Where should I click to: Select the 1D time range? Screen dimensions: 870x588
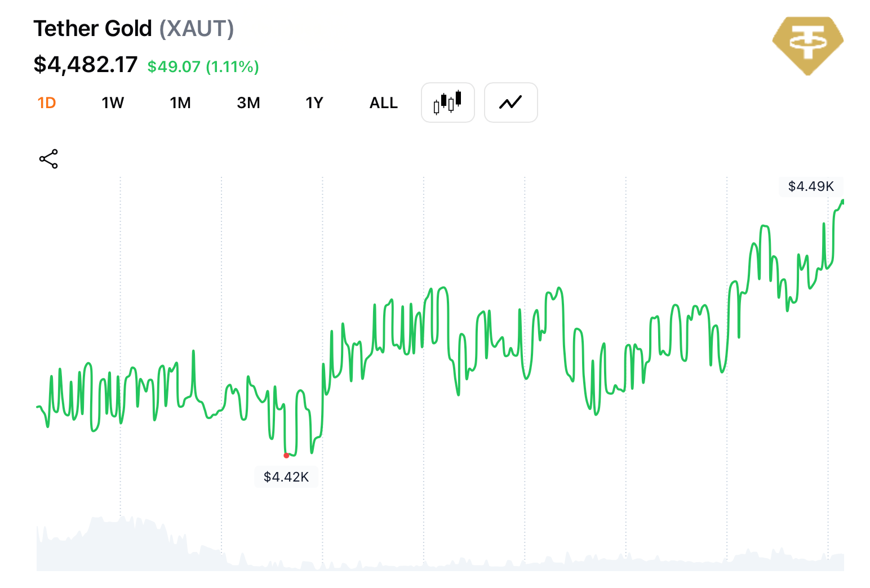point(47,103)
